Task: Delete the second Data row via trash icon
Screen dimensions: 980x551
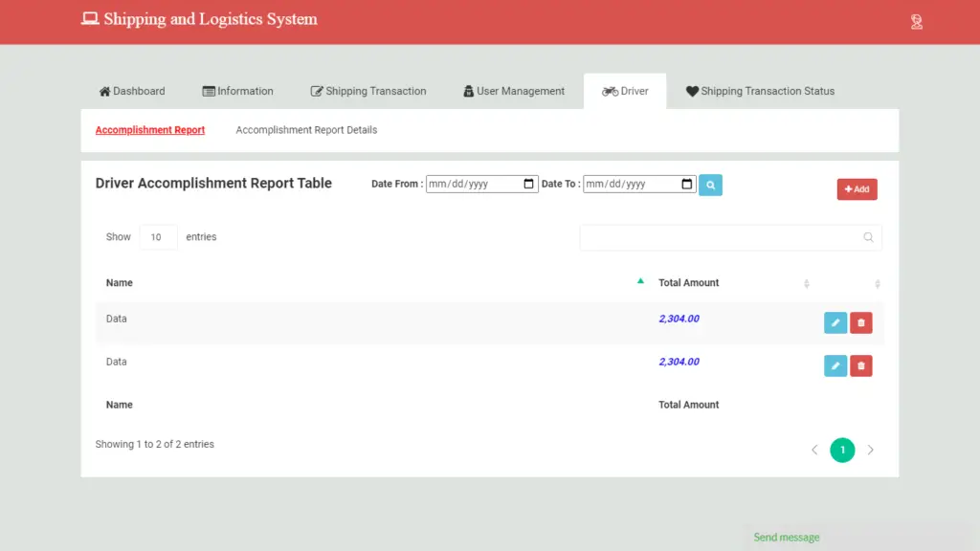Action: [860, 365]
